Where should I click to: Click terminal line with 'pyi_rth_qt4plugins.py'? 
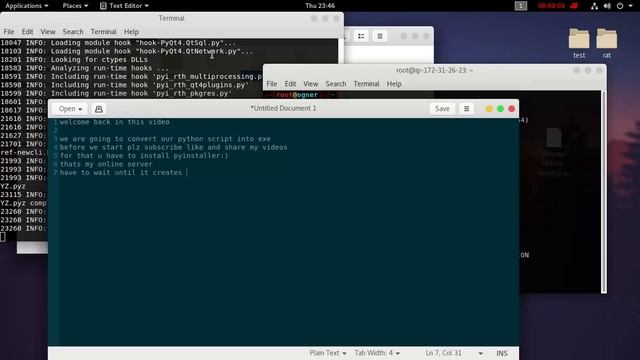[x=124, y=85]
